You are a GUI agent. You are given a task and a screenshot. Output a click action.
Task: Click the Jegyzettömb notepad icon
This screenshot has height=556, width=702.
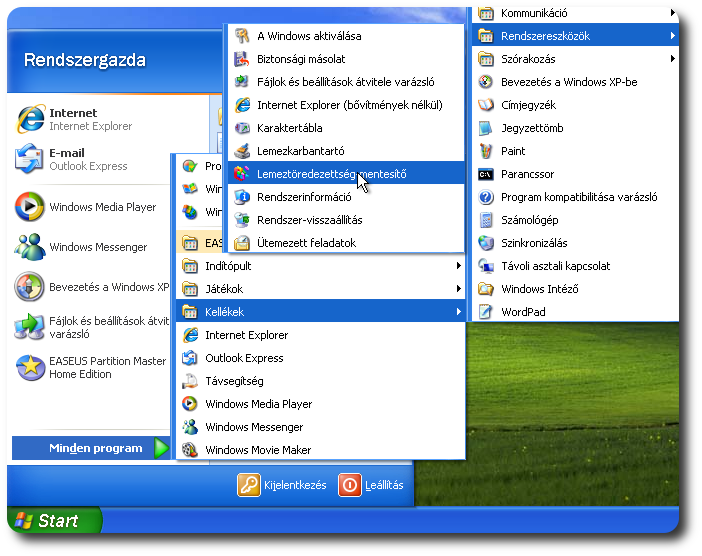(x=486, y=128)
